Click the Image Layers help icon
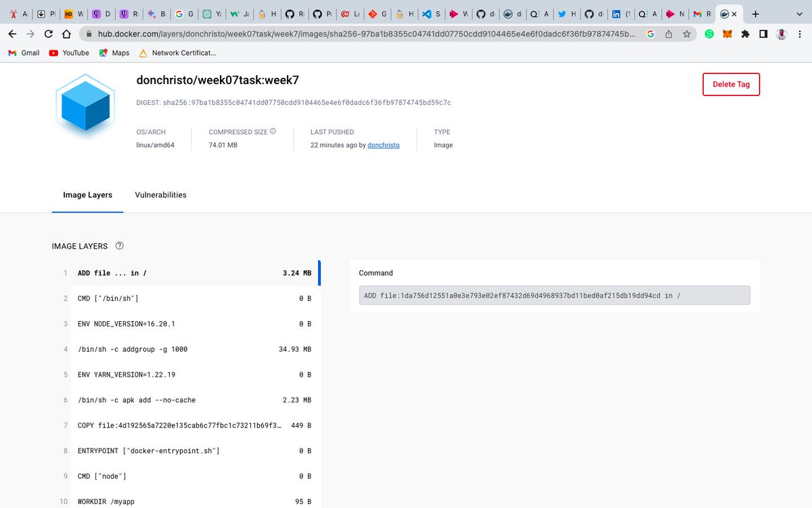Screen dimensions: 812x508 pyautogui.click(x=120, y=246)
